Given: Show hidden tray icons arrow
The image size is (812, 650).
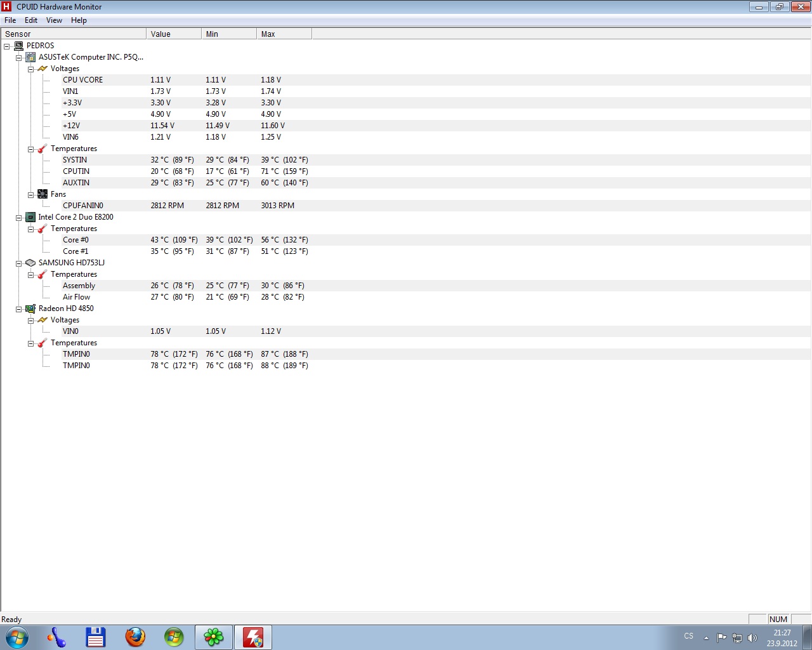Looking at the screenshot, I should (x=706, y=638).
